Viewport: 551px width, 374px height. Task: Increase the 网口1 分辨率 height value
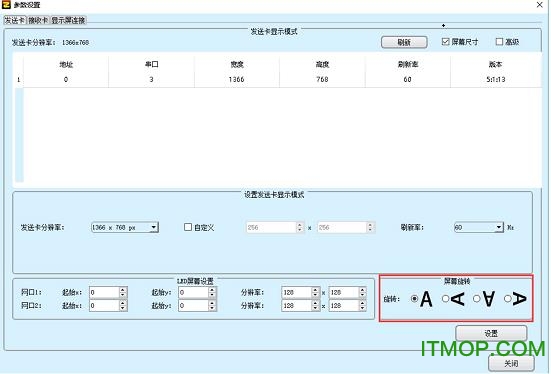click(x=363, y=290)
